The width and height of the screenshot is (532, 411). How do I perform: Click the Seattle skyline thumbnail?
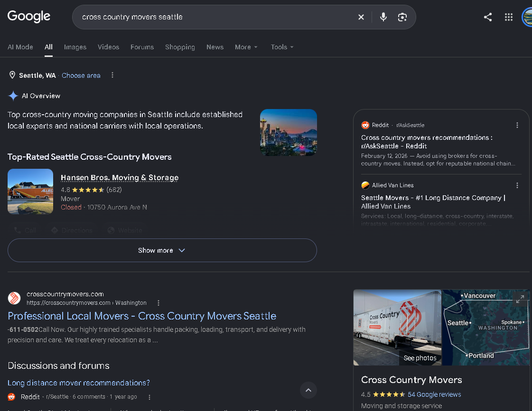tap(289, 132)
